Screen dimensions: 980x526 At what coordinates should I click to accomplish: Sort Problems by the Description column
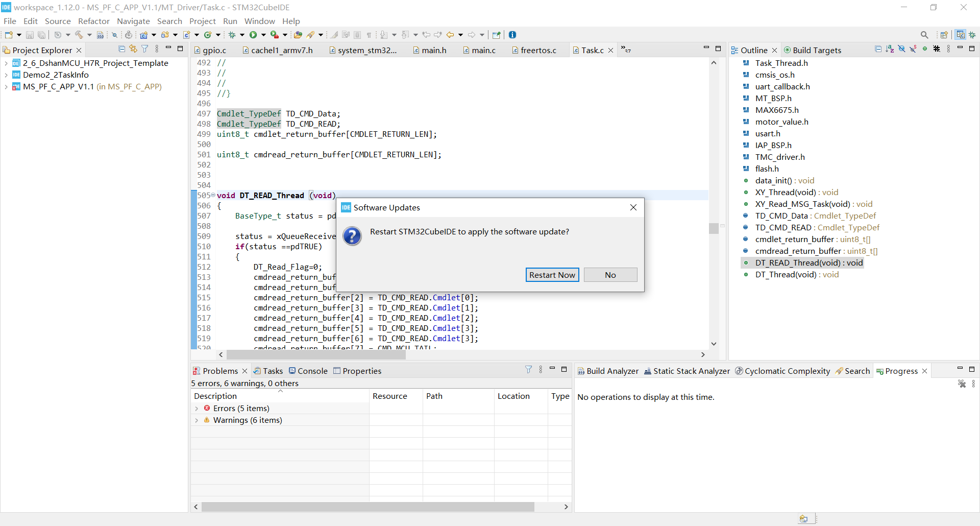(x=280, y=396)
